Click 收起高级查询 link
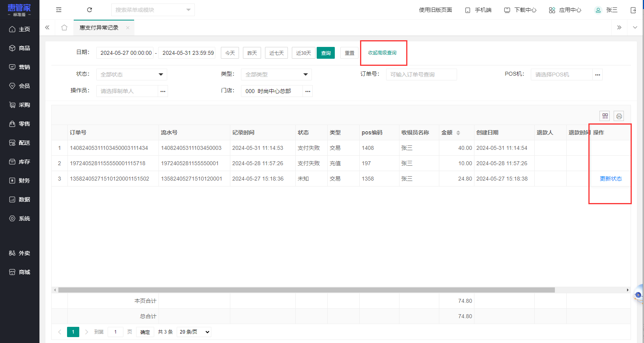The image size is (644, 343). click(x=383, y=53)
